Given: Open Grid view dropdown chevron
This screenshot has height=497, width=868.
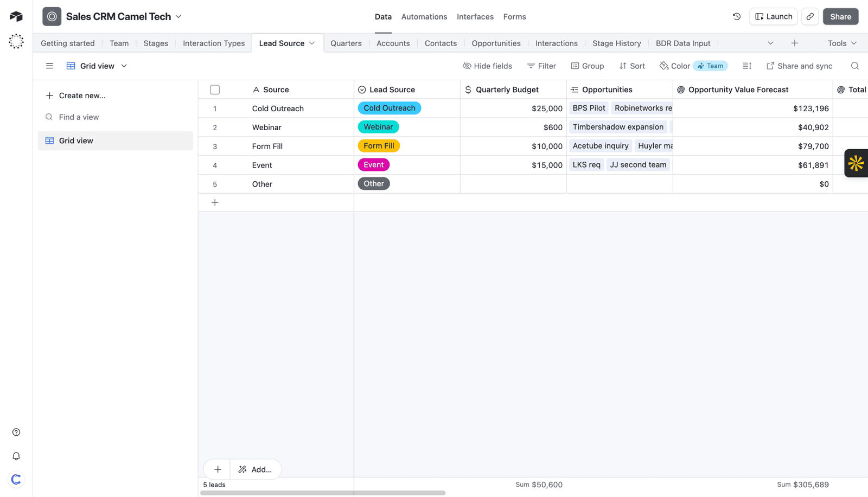Looking at the screenshot, I should 124,66.
